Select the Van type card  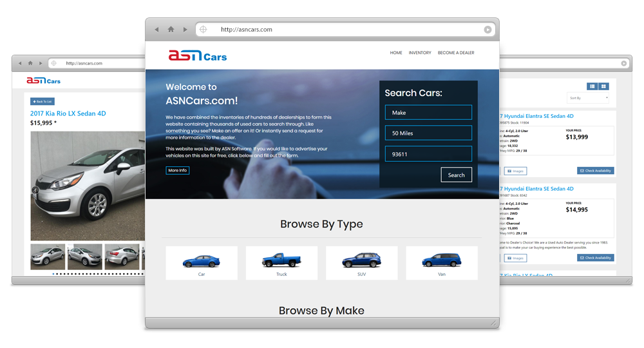click(442, 263)
